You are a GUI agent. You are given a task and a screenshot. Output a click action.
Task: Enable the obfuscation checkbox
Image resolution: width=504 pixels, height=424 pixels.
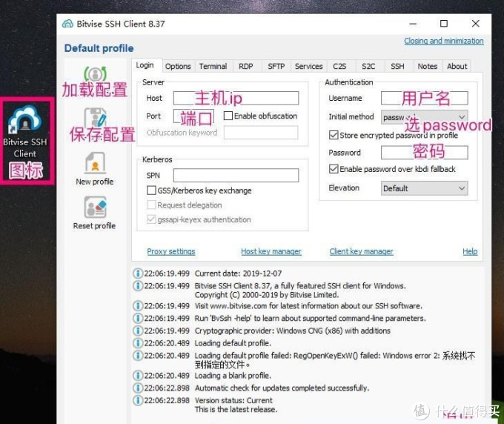pyautogui.click(x=228, y=116)
